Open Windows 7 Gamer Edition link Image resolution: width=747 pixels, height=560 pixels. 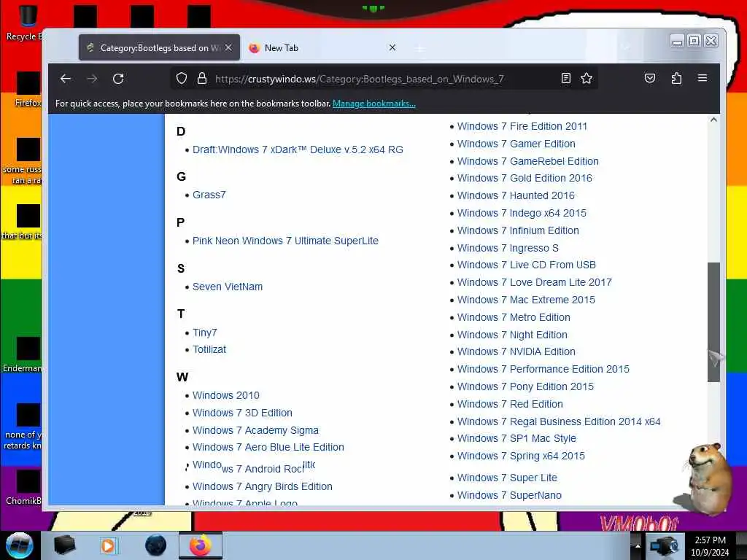[516, 144]
